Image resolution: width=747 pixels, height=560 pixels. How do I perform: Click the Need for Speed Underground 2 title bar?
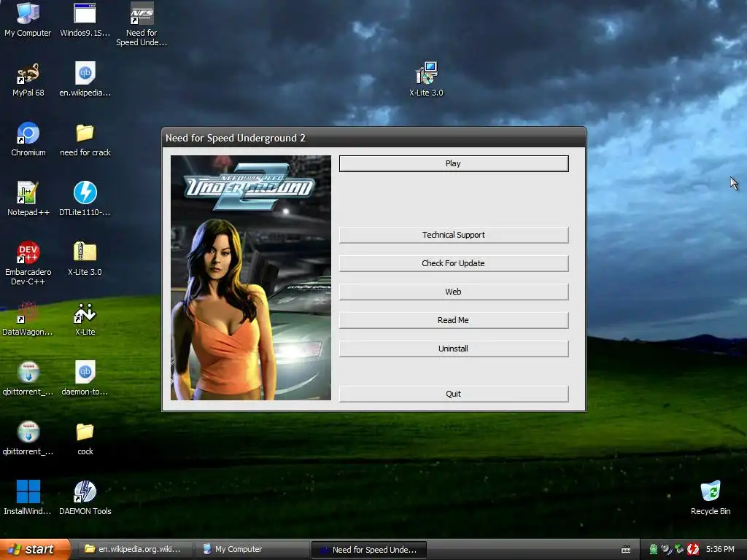point(374,138)
